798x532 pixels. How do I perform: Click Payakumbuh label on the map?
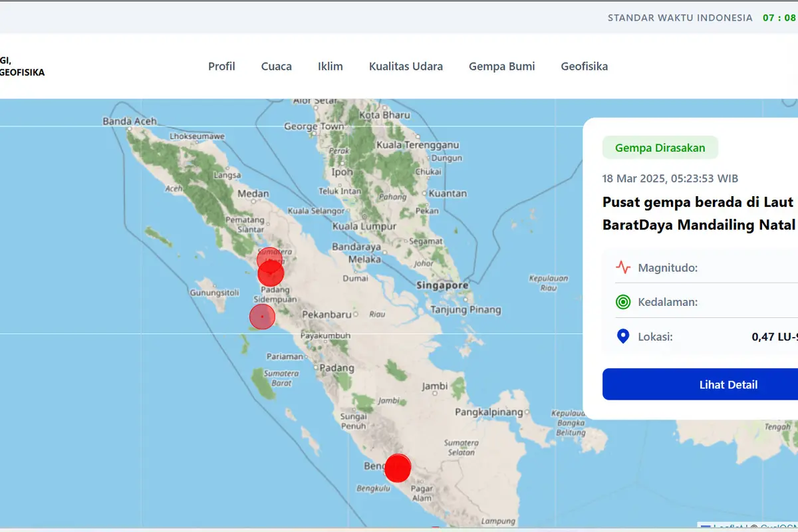(326, 336)
